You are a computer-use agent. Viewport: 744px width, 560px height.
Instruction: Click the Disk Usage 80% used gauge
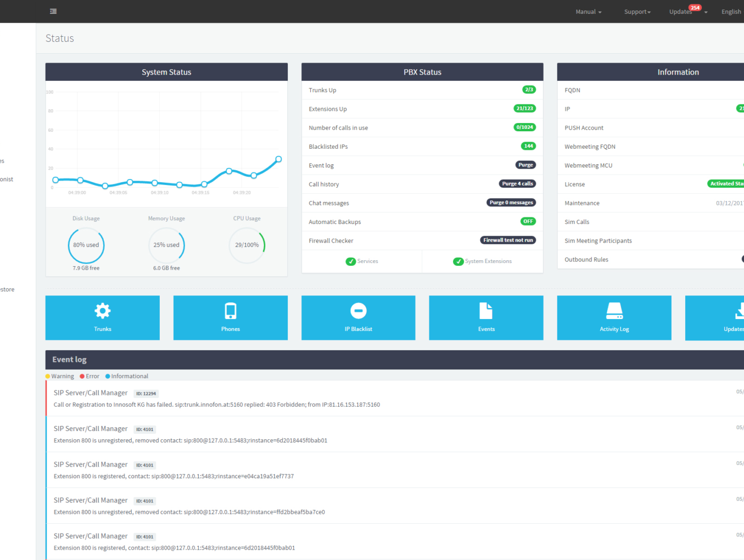(86, 245)
